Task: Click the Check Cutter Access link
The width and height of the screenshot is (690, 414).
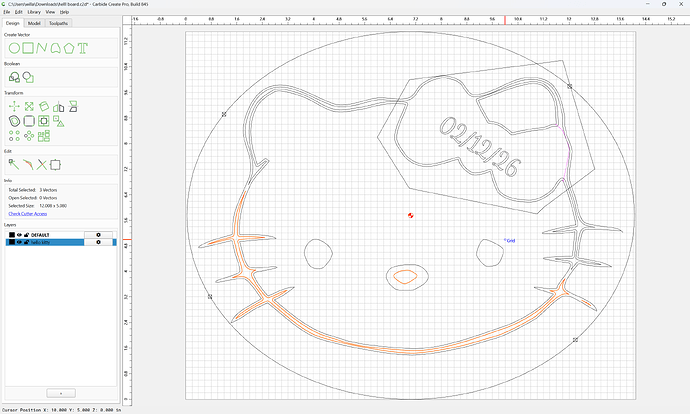Action: point(28,214)
